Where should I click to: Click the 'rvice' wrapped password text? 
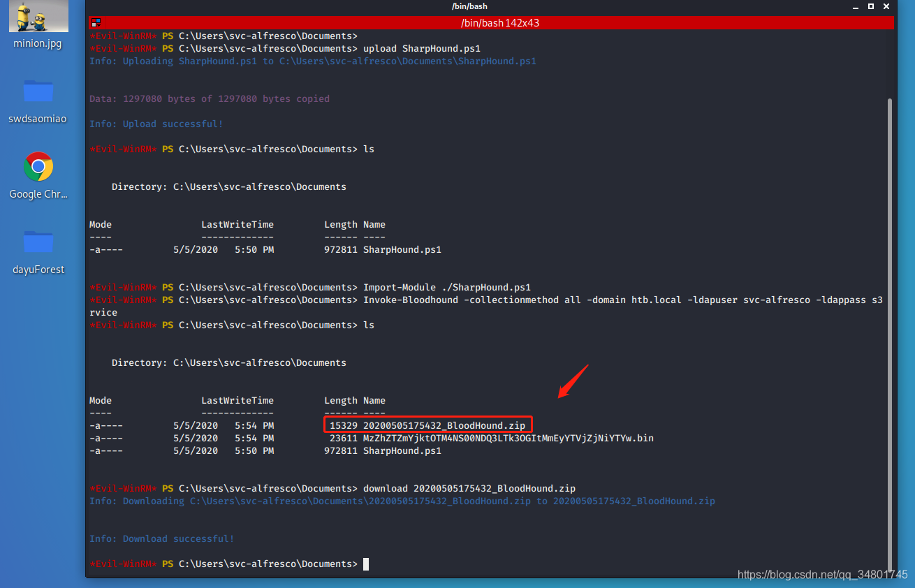(x=103, y=313)
